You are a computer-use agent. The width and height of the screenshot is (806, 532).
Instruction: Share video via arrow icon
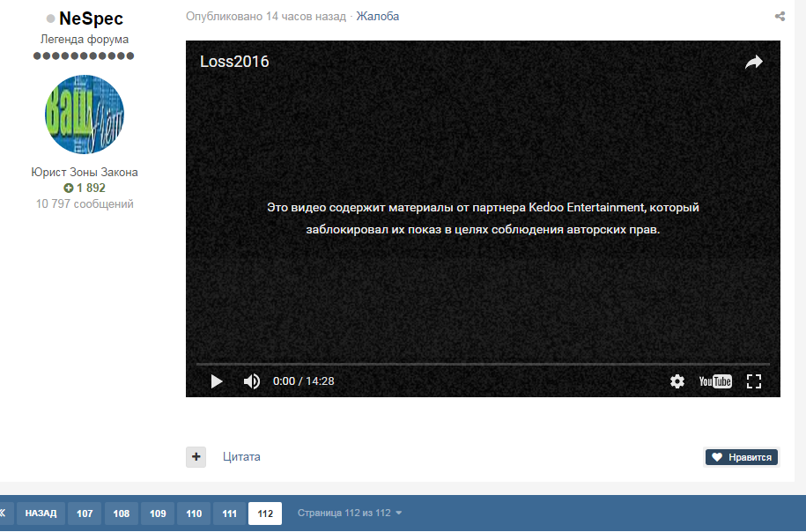coord(753,63)
